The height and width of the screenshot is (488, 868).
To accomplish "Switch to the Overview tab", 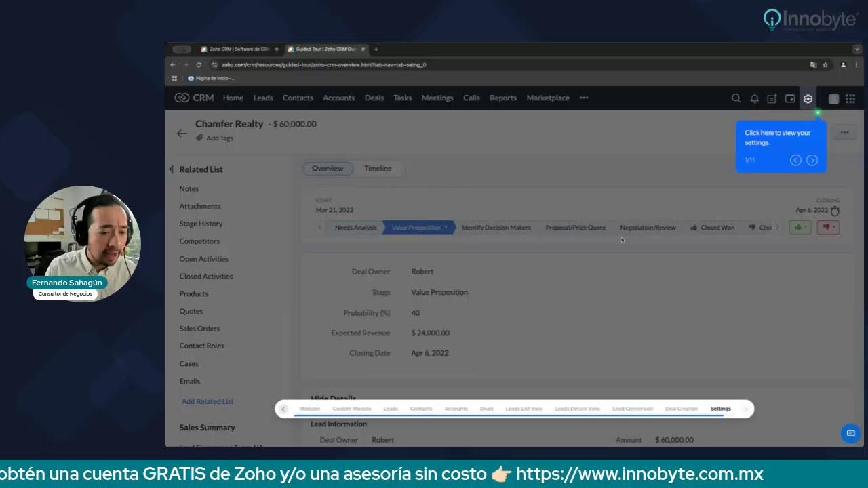I will coord(328,169).
